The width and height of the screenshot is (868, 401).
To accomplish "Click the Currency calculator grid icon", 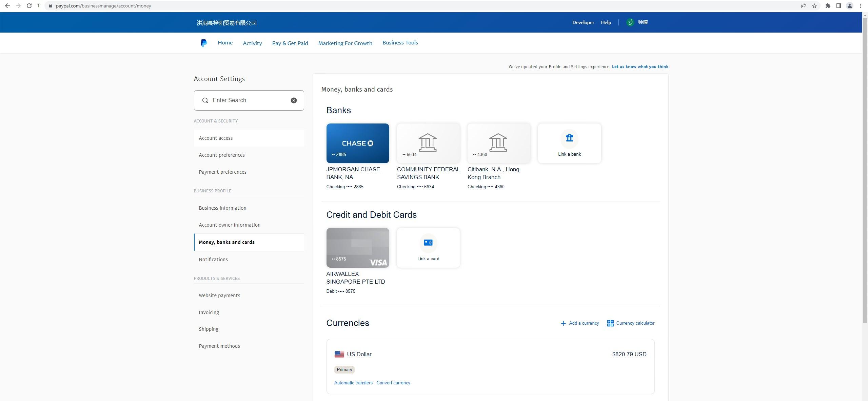I will (x=610, y=323).
